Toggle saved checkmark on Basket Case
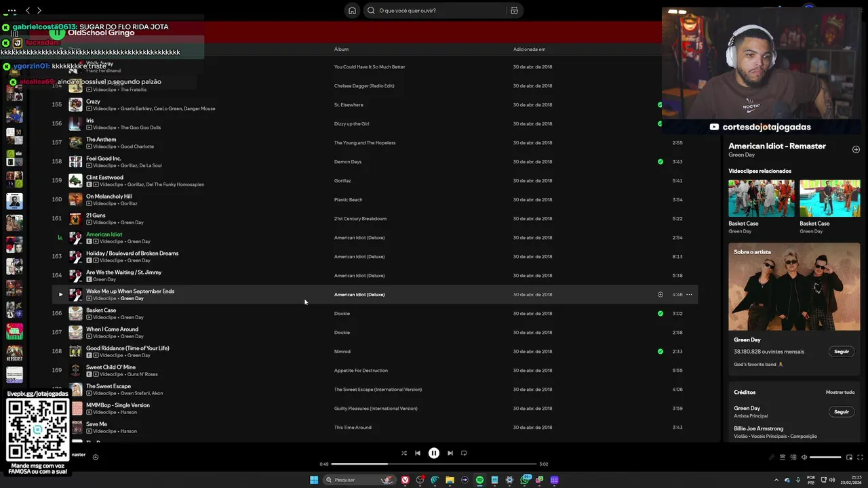Screen dimensions: 868x488 point(660,313)
